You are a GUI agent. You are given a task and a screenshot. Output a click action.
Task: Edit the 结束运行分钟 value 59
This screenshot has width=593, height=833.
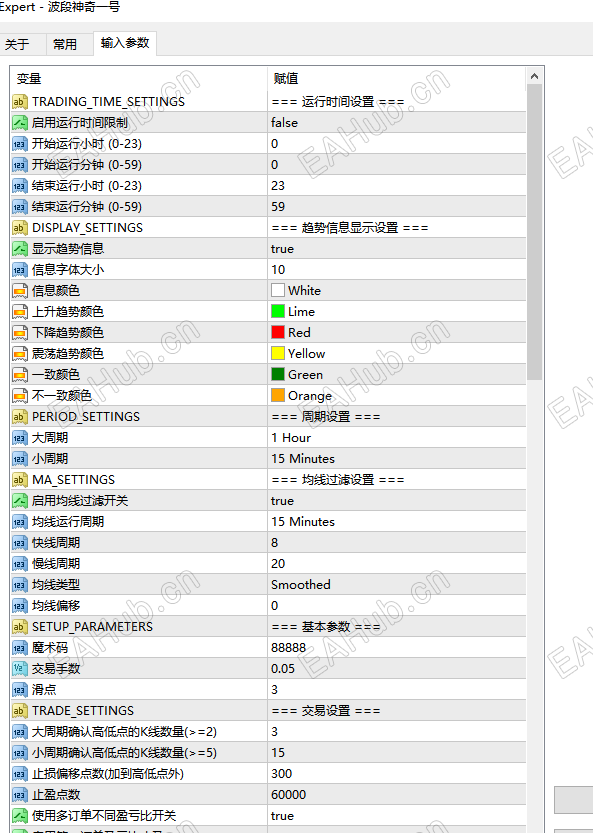(x=396, y=207)
